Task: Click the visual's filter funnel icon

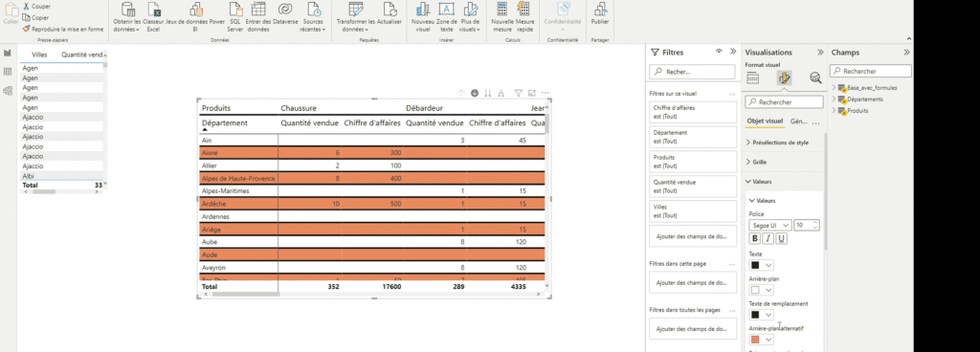Action: (x=518, y=93)
